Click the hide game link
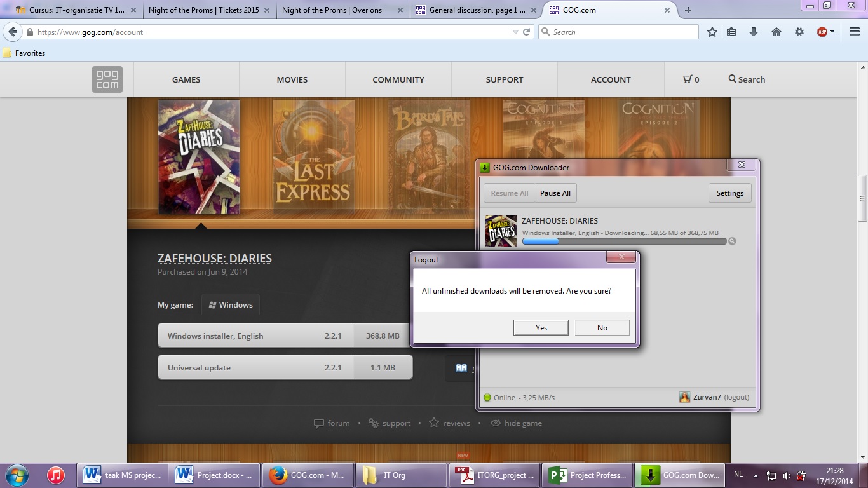This screenshot has height=488, width=868. point(523,423)
